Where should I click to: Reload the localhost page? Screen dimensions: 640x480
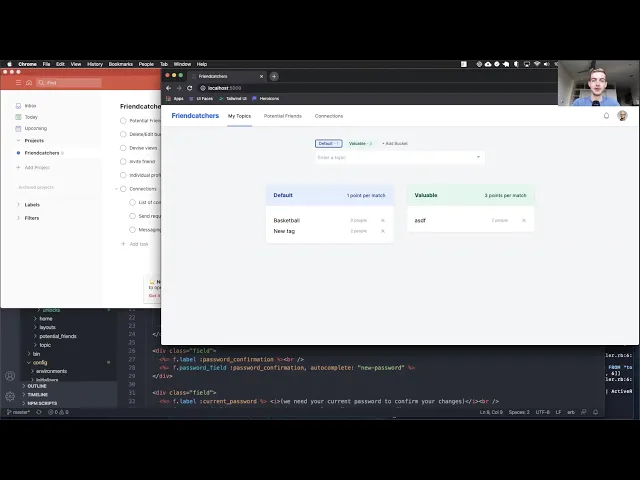tap(189, 88)
